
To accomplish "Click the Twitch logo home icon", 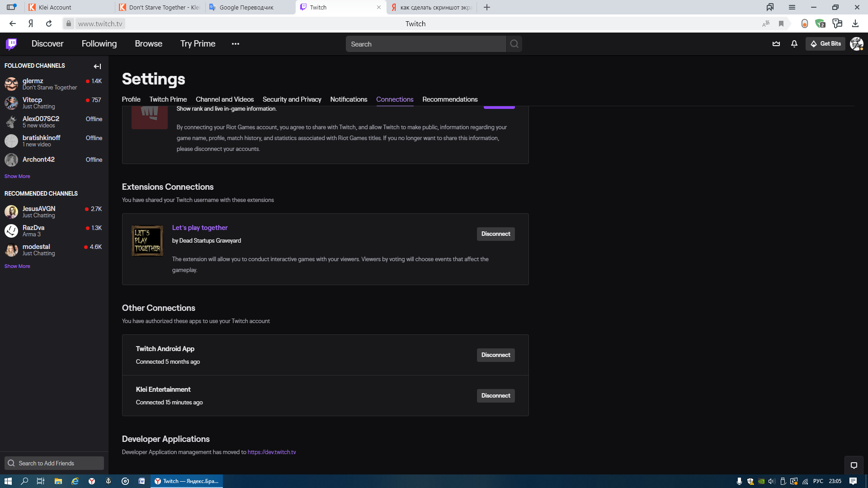I will pyautogui.click(x=11, y=44).
